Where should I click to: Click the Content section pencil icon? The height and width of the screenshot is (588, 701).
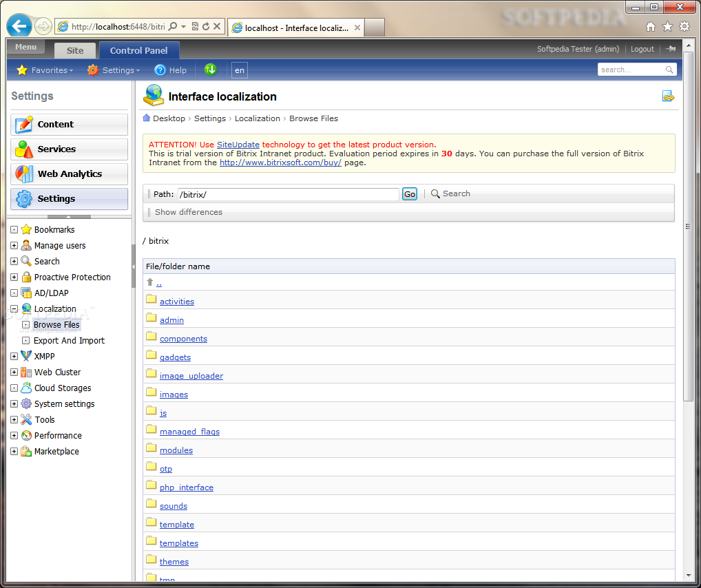coord(23,125)
